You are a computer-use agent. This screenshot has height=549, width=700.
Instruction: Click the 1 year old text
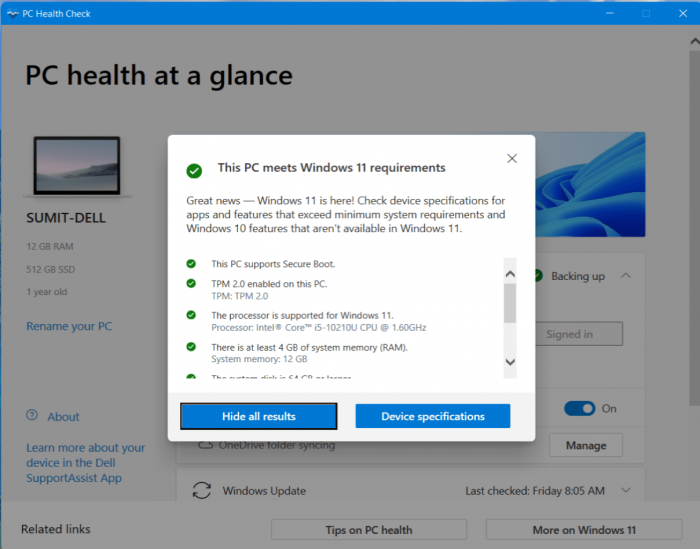point(47,292)
